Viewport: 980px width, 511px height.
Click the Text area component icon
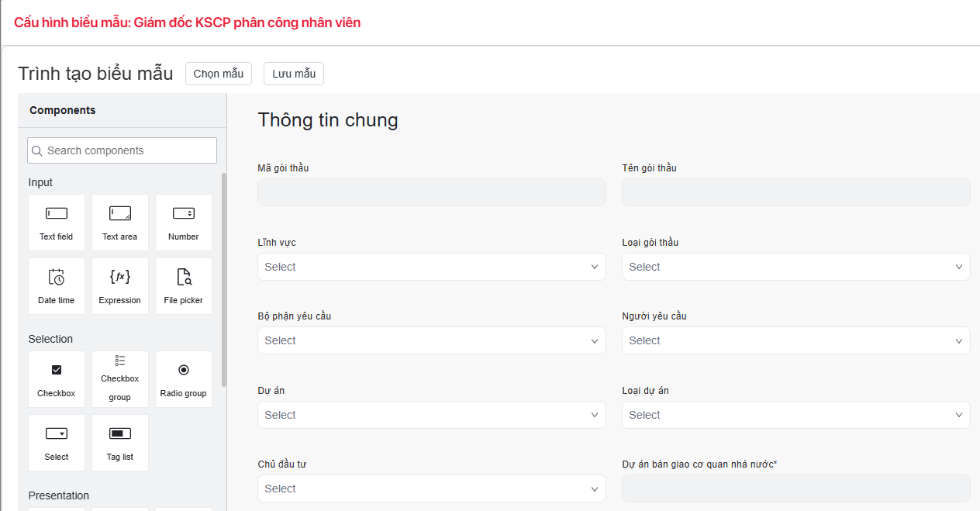[x=120, y=214]
